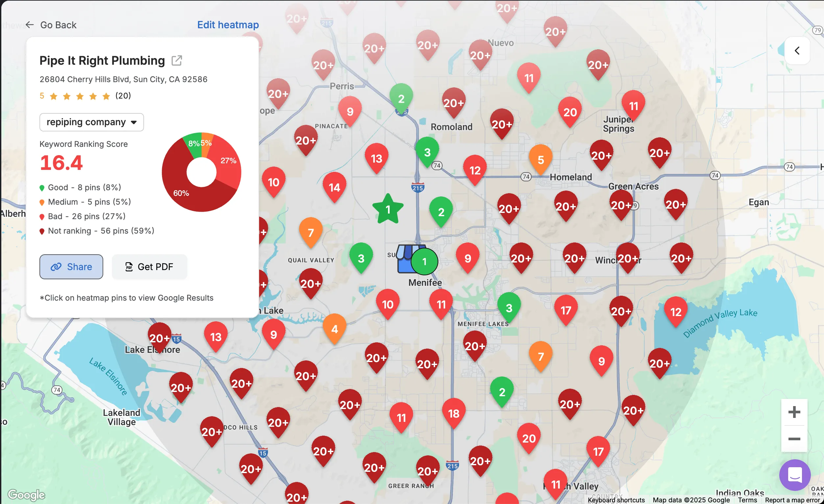Open the Edit heatmap link
The width and height of the screenshot is (824, 504).
click(228, 24)
